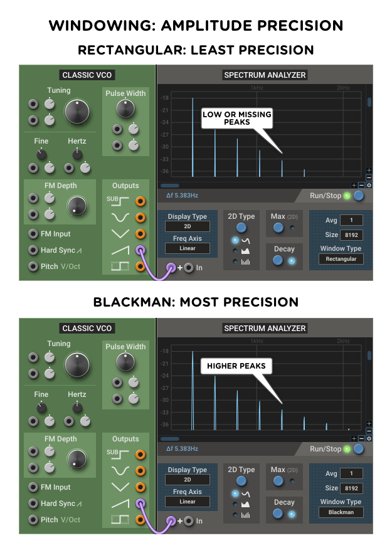This screenshot has height=553, width=392.
Task: Click the Avg value field in the top analyzer
Action: [352, 220]
